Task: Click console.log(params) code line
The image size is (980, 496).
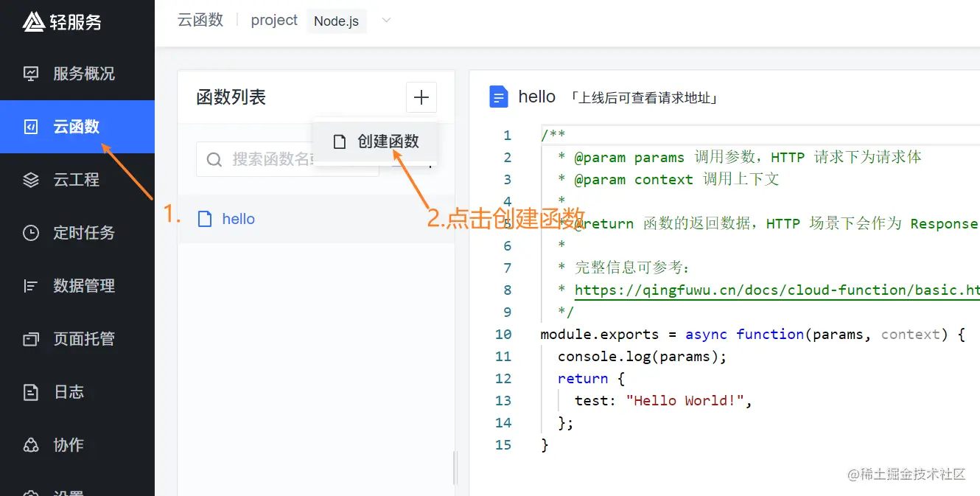Action: tap(643, 356)
